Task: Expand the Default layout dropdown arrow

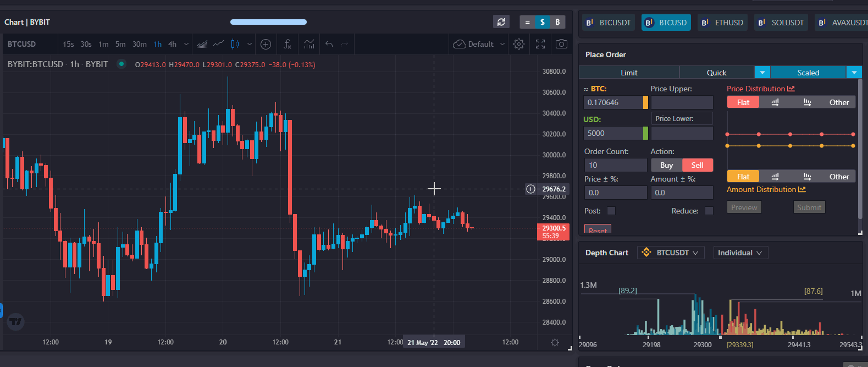Action: (x=502, y=44)
